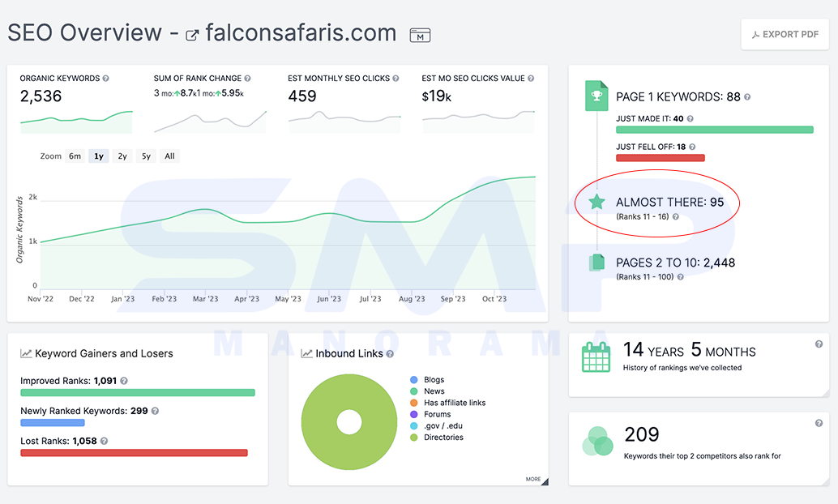Click help icon beside Est Monthly SEO Clicks

[x=396, y=79]
